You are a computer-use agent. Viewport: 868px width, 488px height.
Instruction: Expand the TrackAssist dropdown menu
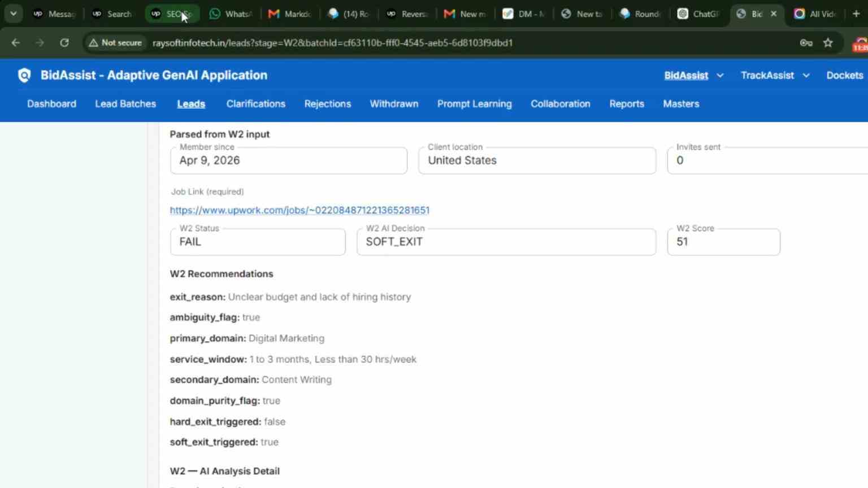coord(775,75)
